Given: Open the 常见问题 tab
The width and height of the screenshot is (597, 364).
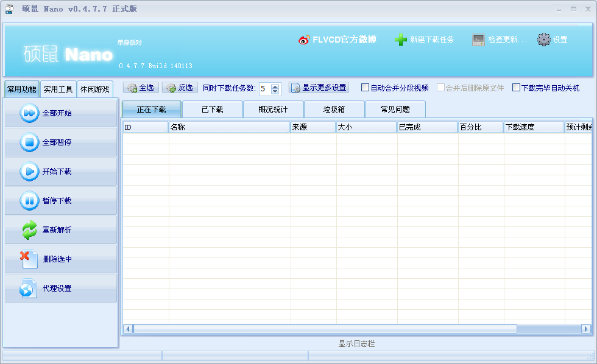Looking at the screenshot, I should (395, 110).
